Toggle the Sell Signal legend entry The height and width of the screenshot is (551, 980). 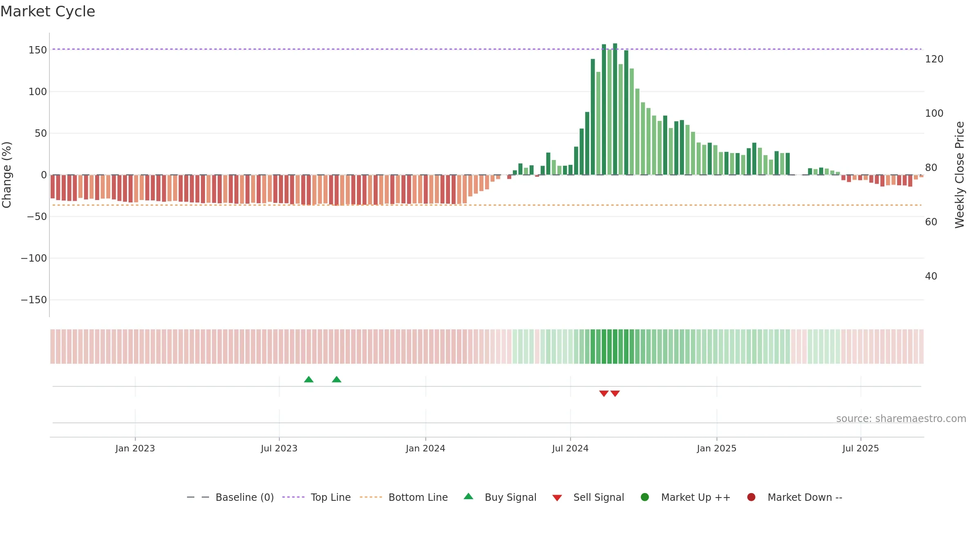588,497
